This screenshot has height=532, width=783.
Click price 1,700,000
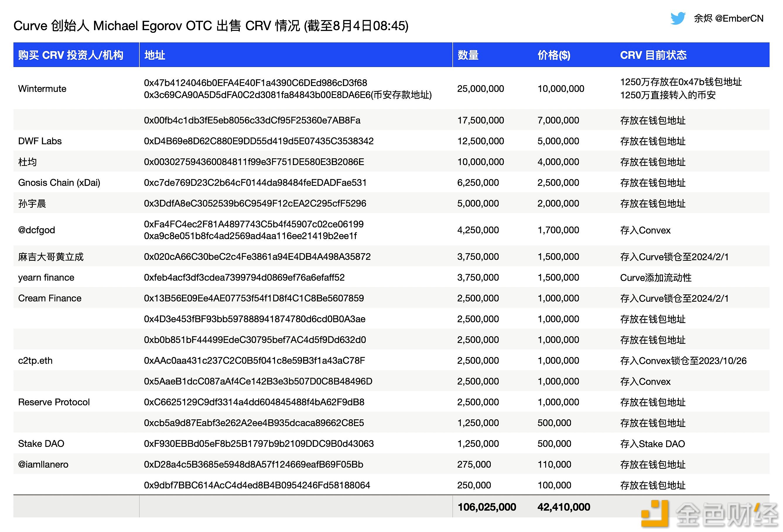pos(558,230)
